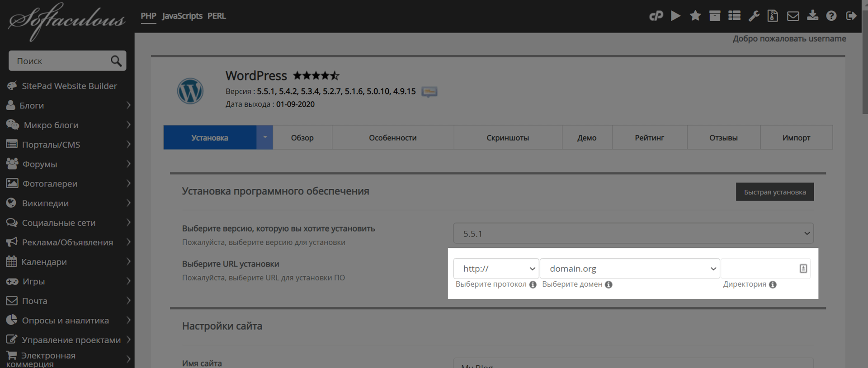The width and height of the screenshot is (868, 368).
Task: Open the domain.org domain dropdown
Action: [x=630, y=269]
